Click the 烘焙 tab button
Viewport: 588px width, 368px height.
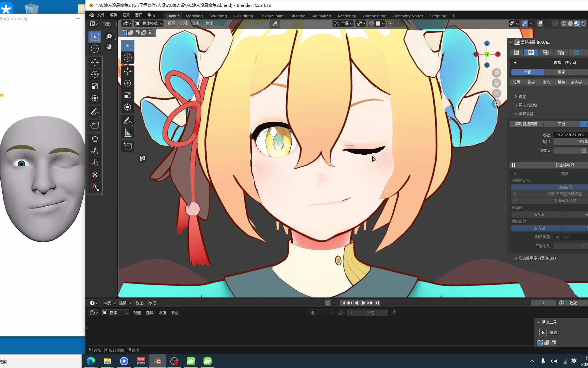click(x=561, y=82)
